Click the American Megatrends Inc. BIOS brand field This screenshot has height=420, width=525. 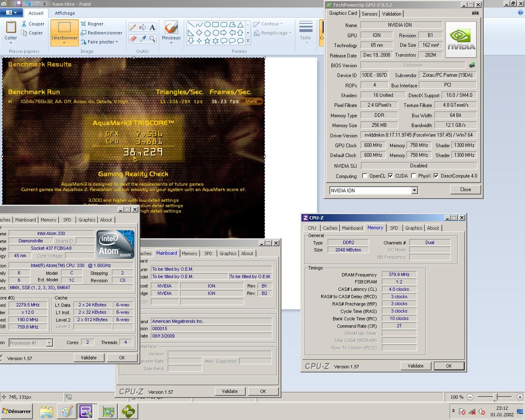211,321
